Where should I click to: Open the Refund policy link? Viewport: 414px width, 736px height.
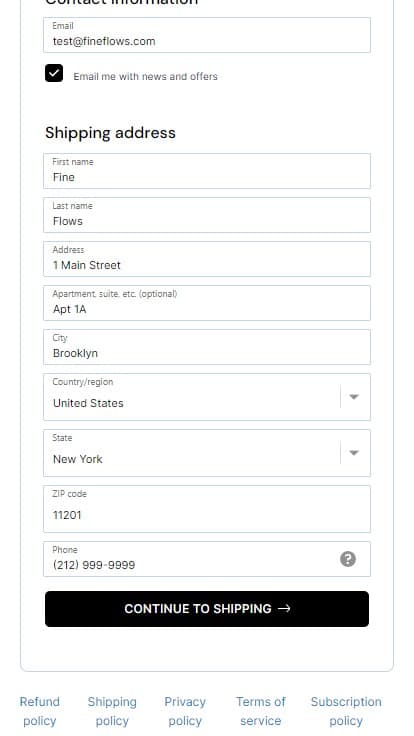[39, 711]
